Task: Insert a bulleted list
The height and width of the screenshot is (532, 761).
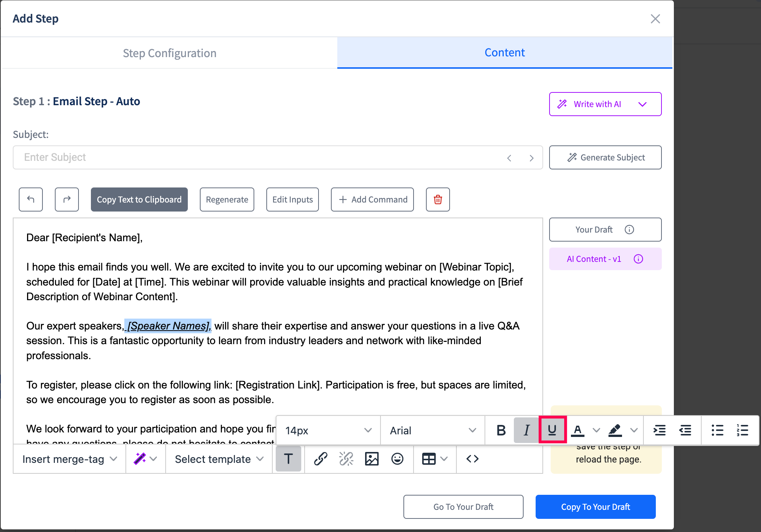Action: [717, 430]
